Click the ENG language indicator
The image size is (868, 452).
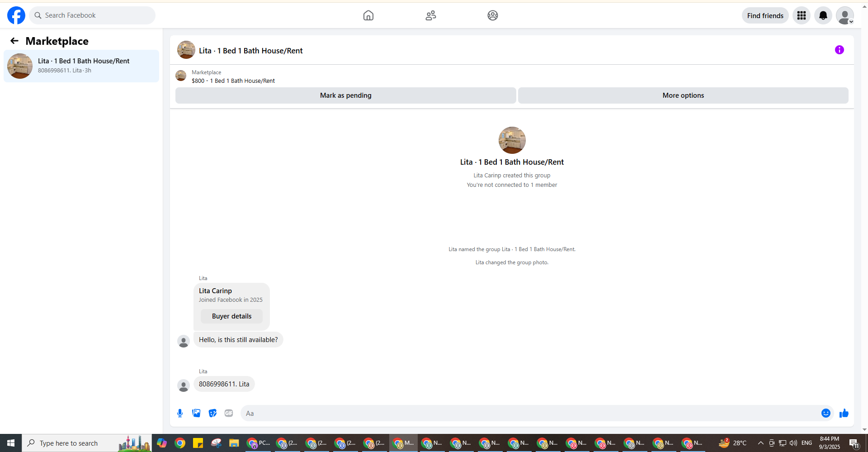(807, 443)
